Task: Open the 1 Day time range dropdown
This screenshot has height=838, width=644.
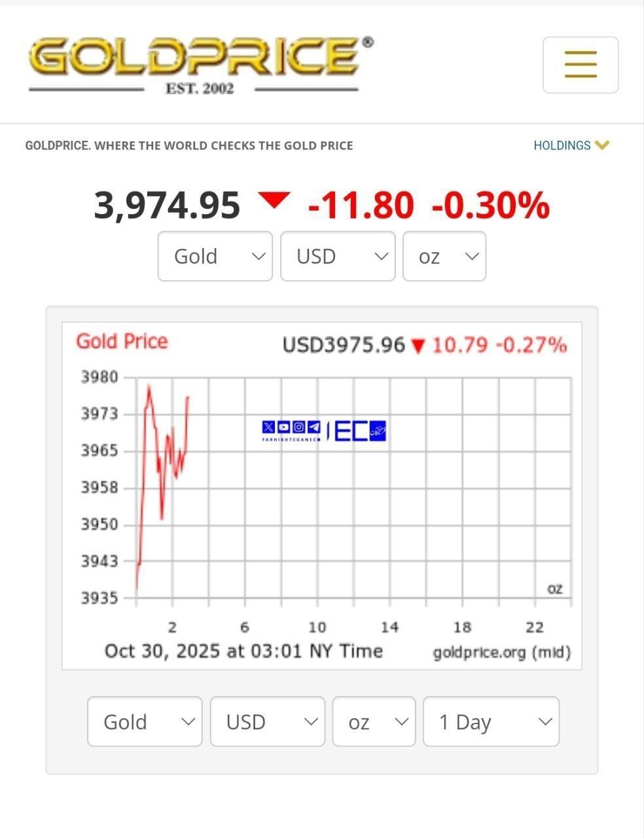Action: point(491,721)
